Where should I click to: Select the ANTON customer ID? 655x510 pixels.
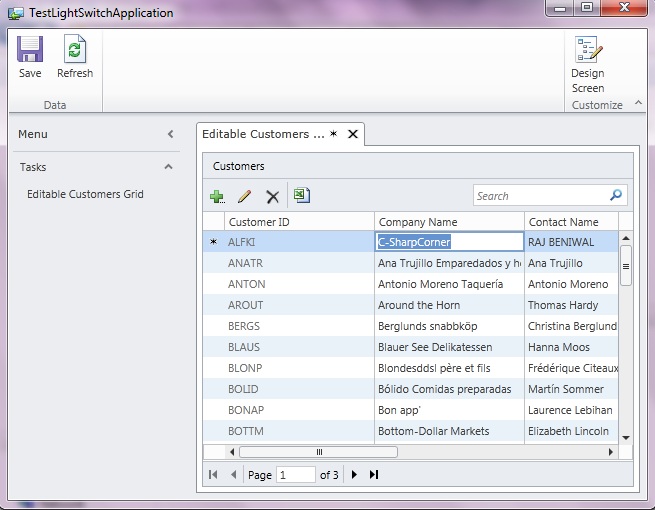[299, 284]
